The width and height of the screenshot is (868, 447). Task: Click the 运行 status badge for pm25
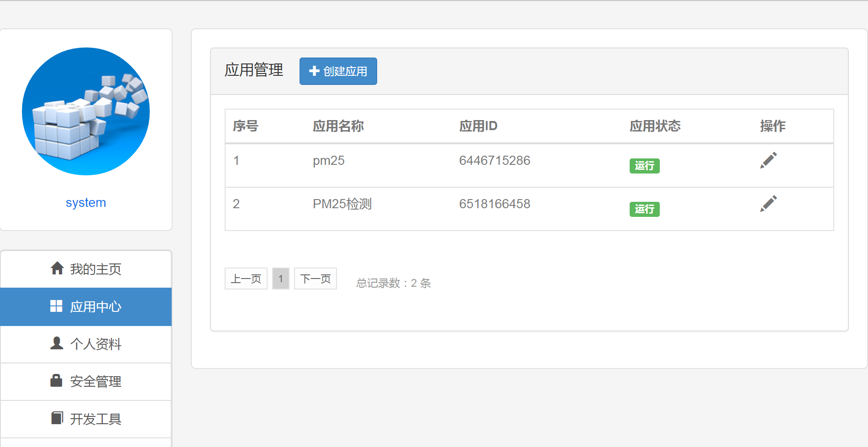pos(644,166)
